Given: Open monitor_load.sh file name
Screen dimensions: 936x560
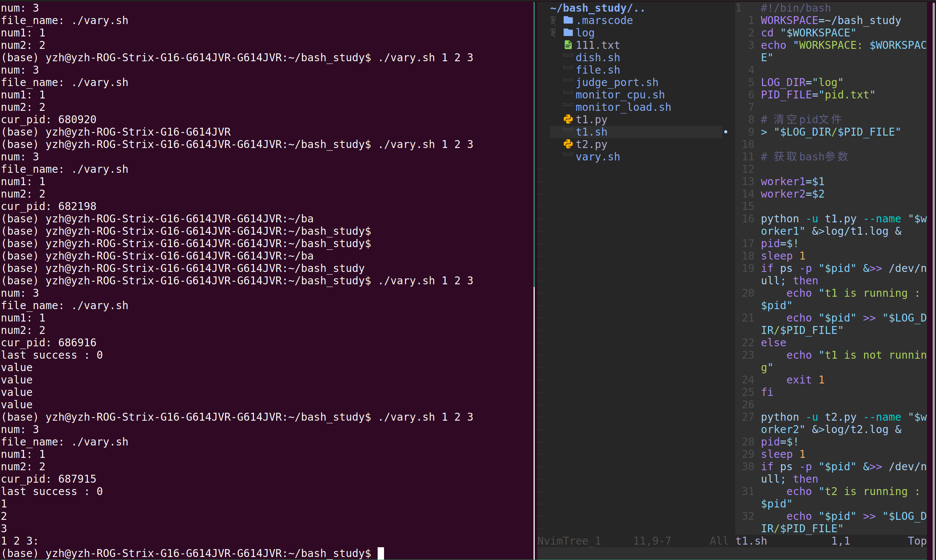Looking at the screenshot, I should (623, 107).
